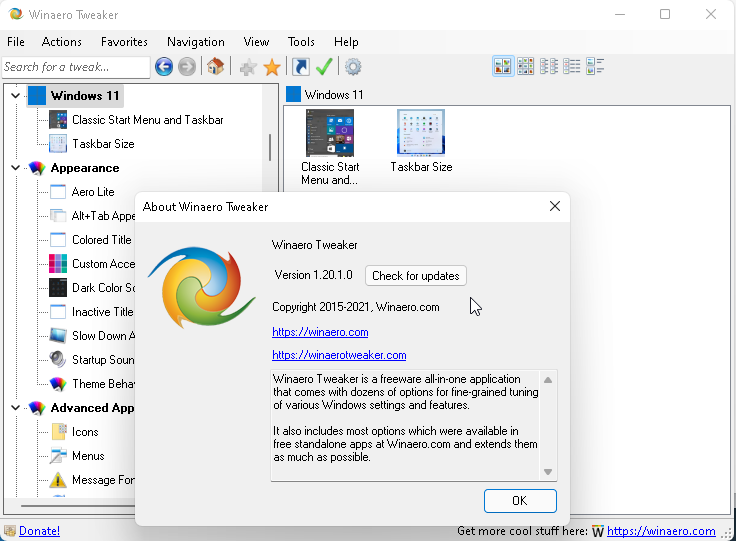Image resolution: width=736 pixels, height=541 pixels.
Task: Close the About Winaero Tweaker dialog
Action: [555, 206]
